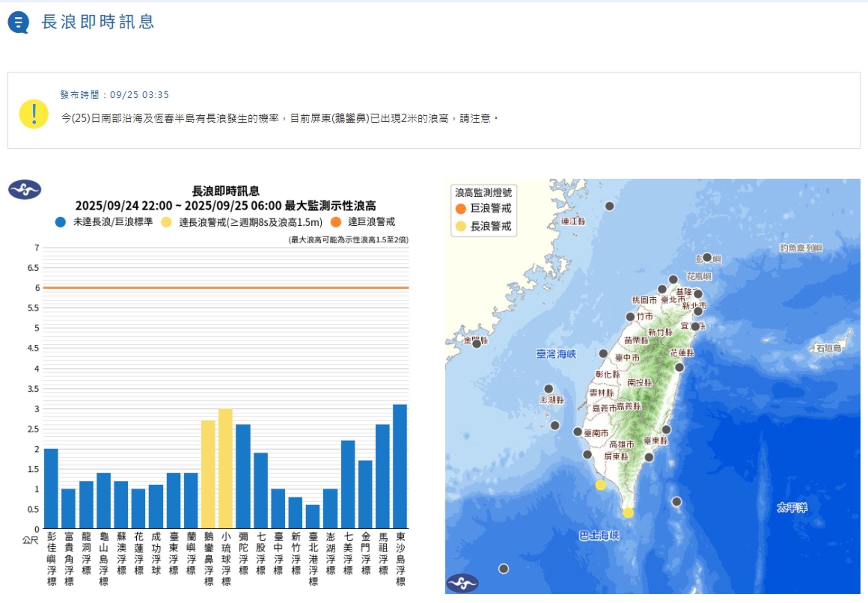Click the 七美浮標 bar in the chart

point(348,485)
